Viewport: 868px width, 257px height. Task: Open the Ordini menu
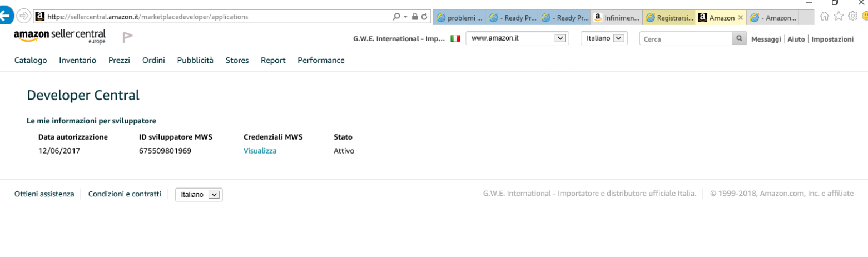153,60
